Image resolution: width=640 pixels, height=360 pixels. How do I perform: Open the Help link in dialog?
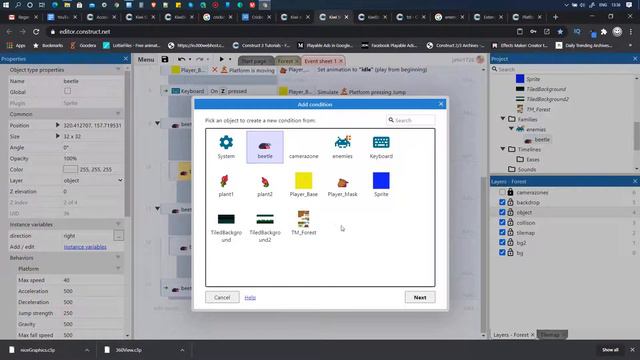click(250, 298)
